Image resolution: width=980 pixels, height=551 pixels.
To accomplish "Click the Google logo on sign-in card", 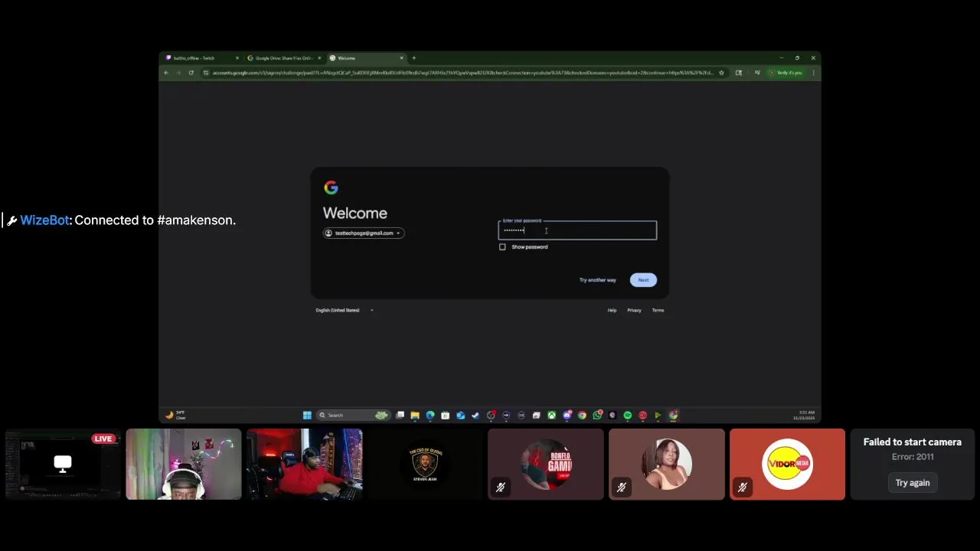I will click(x=331, y=187).
